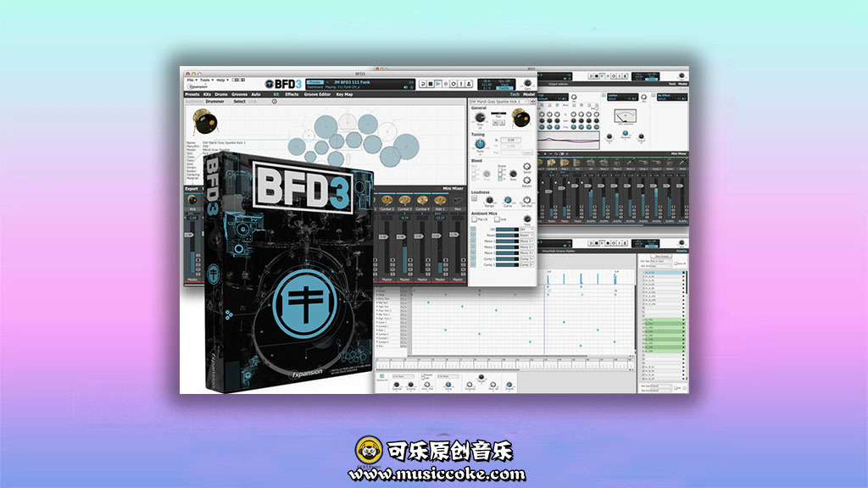
Task: Select the Cymbal 4 icon in the Mini Mixer
Action: tap(422, 200)
